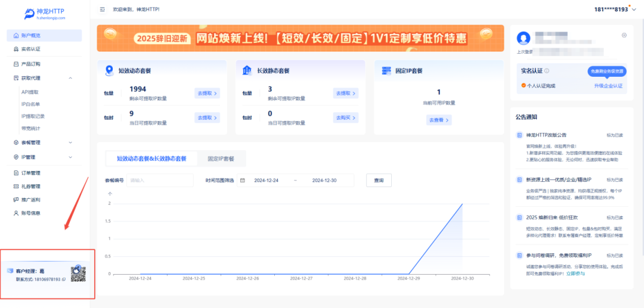The height and width of the screenshot is (308, 644).
Task: Click the user avatar icon
Action: point(524,38)
